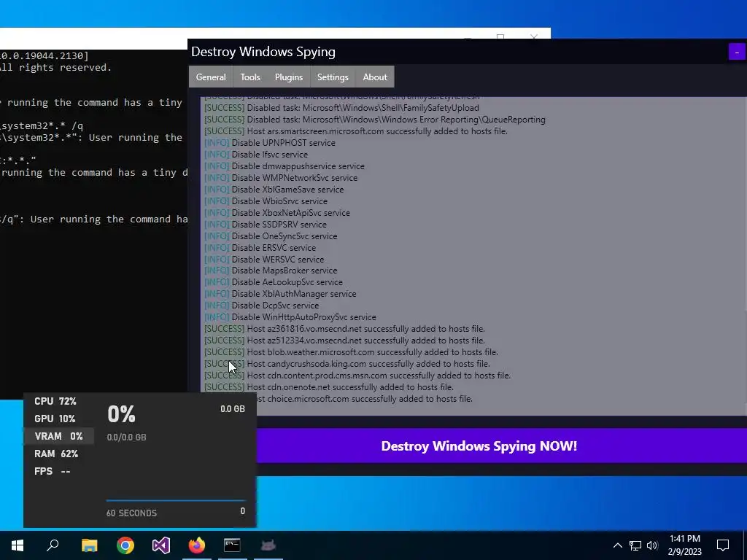
Task: Select VRAM 0% row in widget
Action: click(58, 436)
